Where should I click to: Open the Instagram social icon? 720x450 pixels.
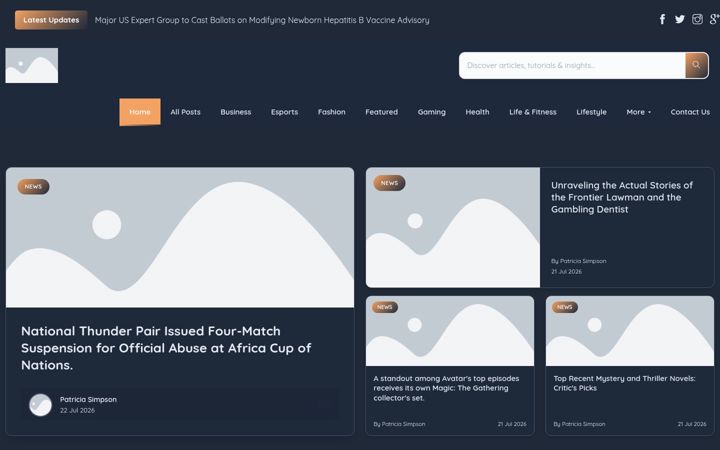[x=697, y=19]
